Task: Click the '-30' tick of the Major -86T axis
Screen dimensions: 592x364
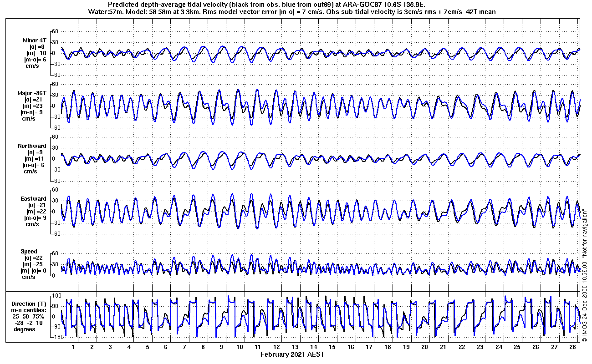Action: pyautogui.click(x=55, y=117)
